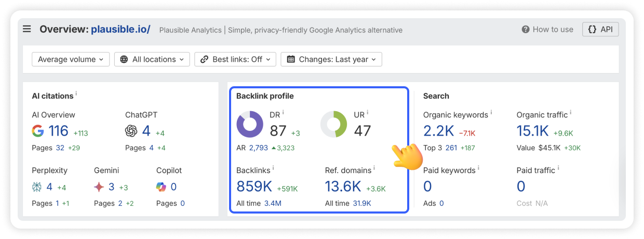
Task: Click the plausible.io/ domain title link
Action: (x=120, y=29)
